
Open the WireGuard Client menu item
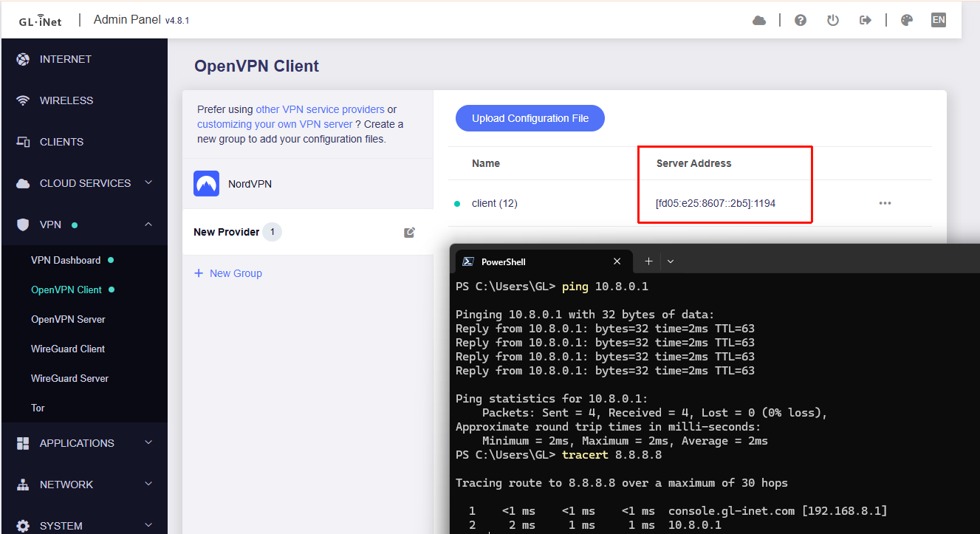click(x=68, y=349)
